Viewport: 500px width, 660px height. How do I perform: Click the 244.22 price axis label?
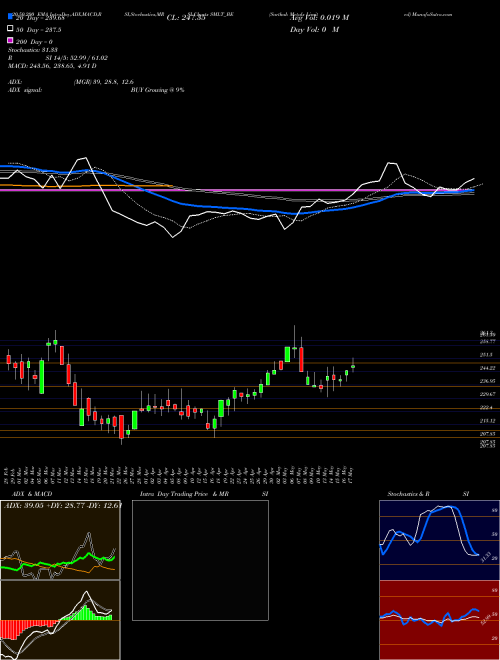487,368
